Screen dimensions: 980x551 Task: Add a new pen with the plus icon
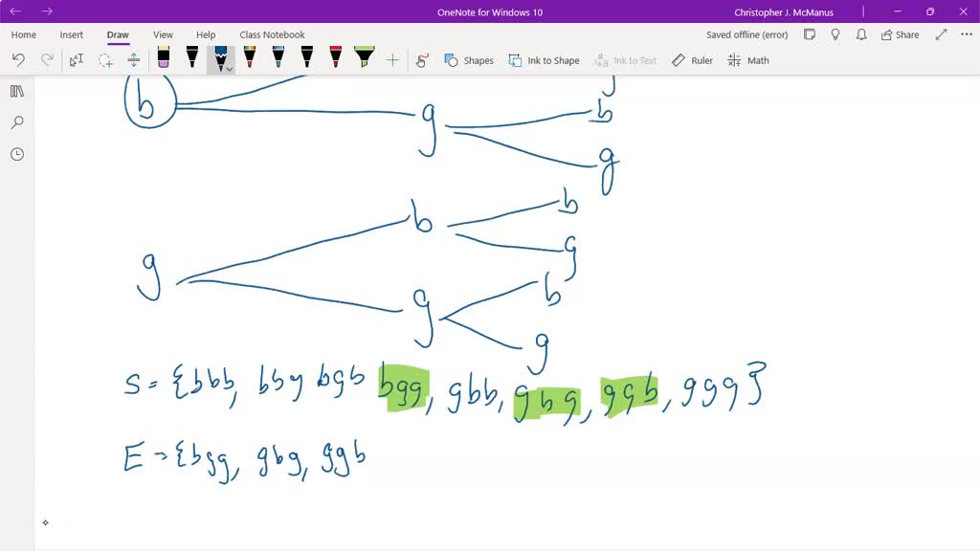coord(392,59)
